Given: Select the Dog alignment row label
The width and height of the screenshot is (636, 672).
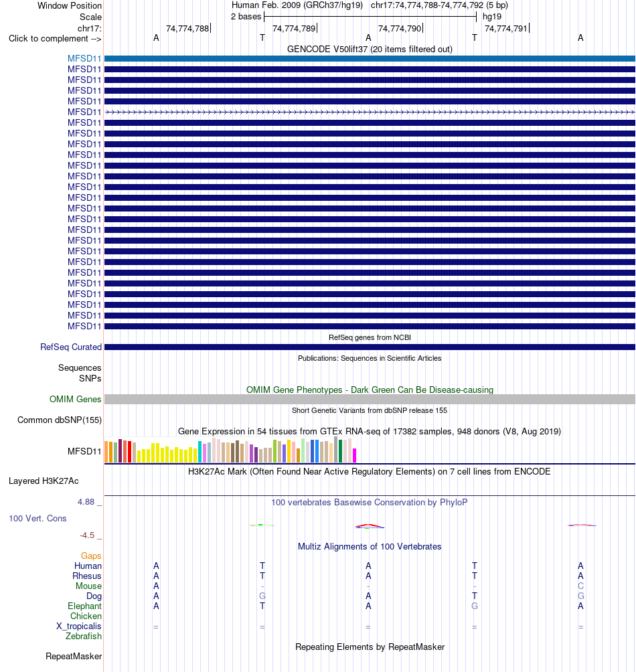Looking at the screenshot, I should point(94,596).
